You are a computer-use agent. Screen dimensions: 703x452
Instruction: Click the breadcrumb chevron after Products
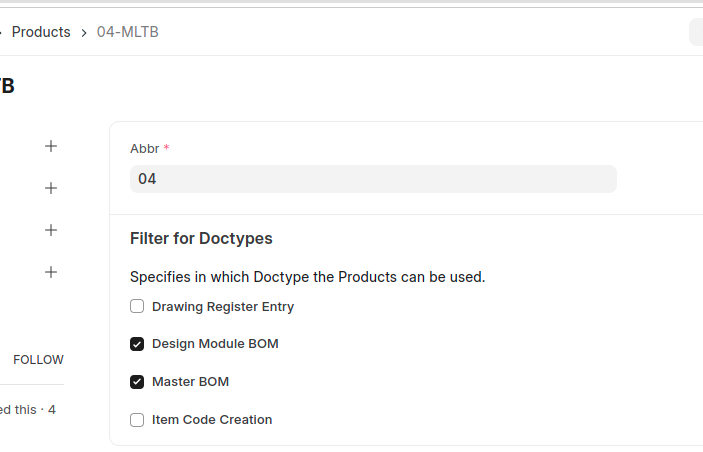[x=84, y=33]
